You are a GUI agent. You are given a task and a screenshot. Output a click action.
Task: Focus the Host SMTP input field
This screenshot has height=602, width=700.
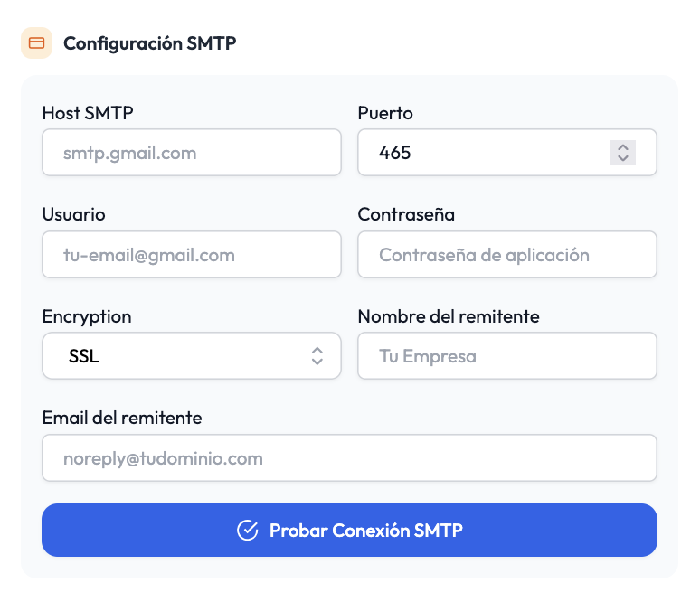pyautogui.click(x=192, y=153)
